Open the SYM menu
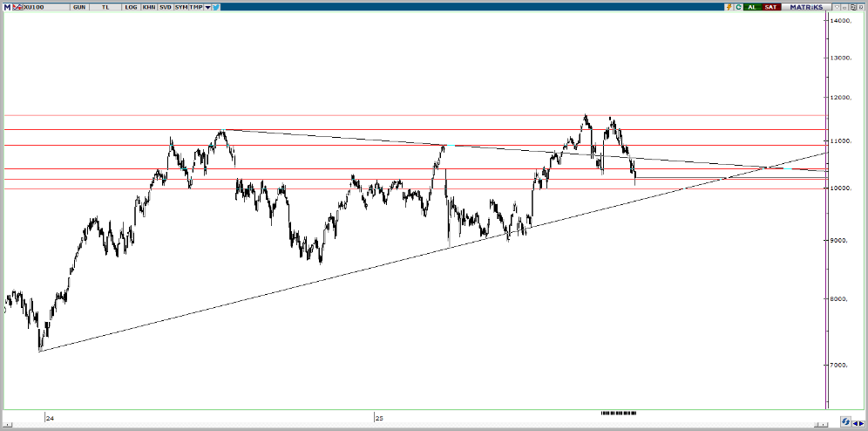This screenshot has height=431, width=868. (x=181, y=6)
